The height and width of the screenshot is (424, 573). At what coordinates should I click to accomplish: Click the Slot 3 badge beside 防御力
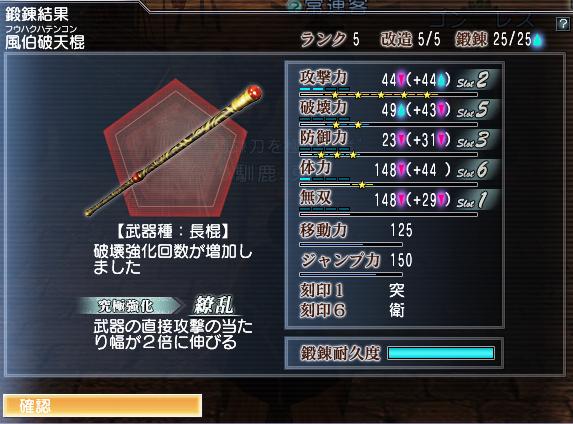tap(474, 140)
